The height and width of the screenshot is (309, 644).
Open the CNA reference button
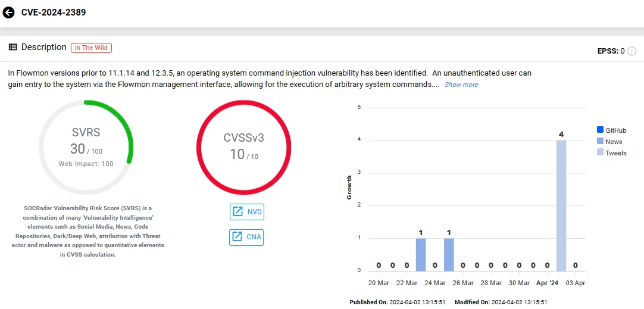click(x=246, y=237)
